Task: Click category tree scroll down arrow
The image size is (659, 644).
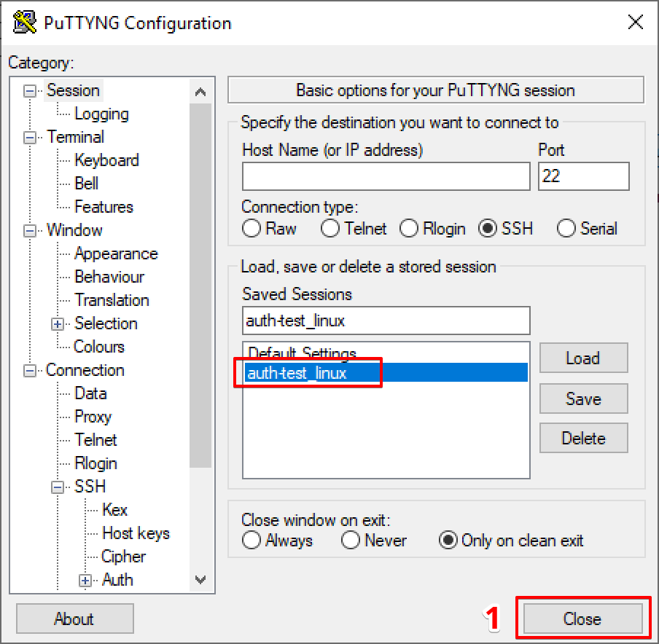Action: pos(200,580)
